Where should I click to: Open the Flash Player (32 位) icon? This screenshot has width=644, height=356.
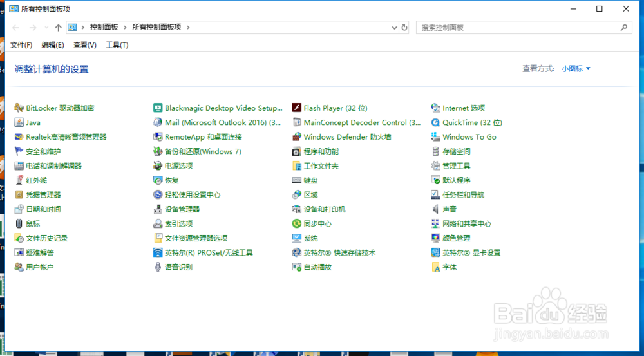[x=296, y=108]
